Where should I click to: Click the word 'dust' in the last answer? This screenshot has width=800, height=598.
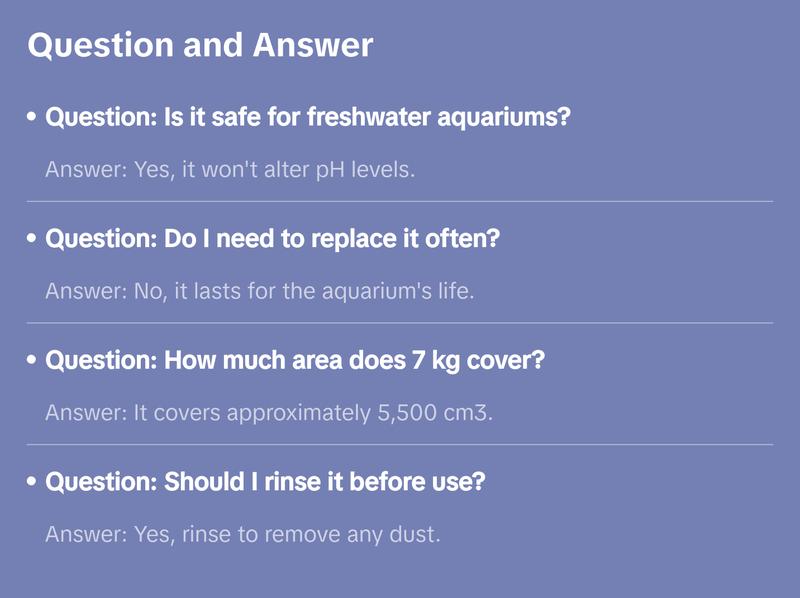[418, 534]
